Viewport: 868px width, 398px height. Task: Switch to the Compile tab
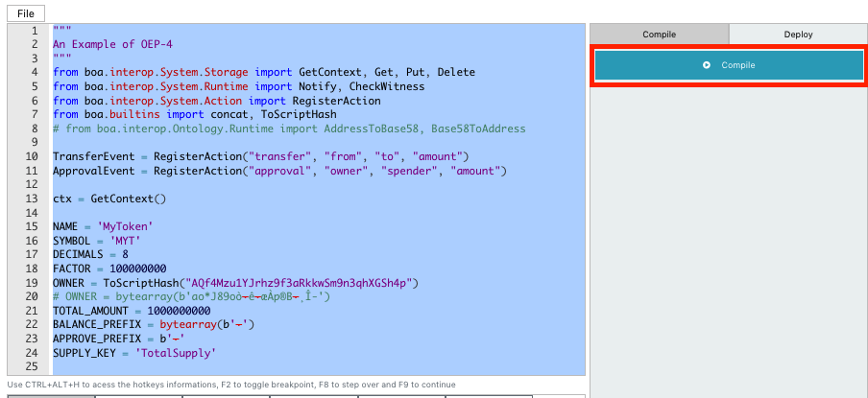(x=658, y=35)
